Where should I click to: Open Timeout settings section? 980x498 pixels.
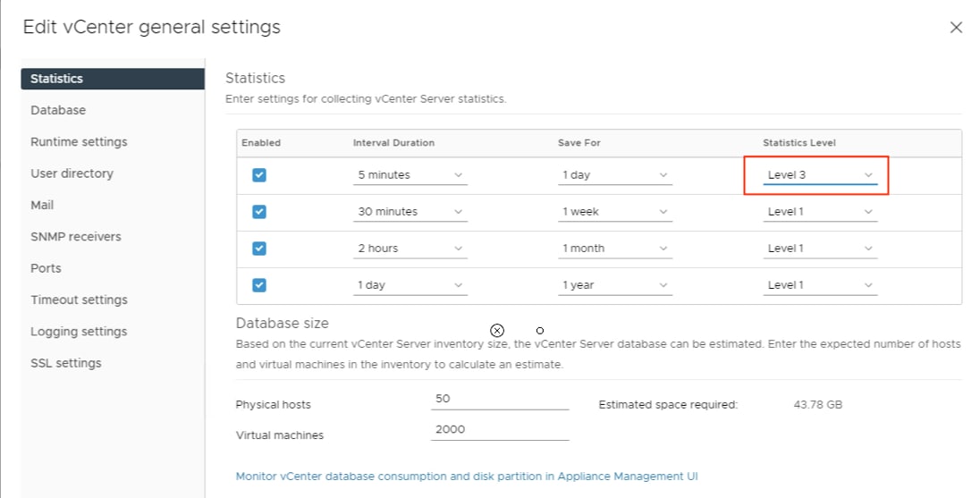point(79,300)
